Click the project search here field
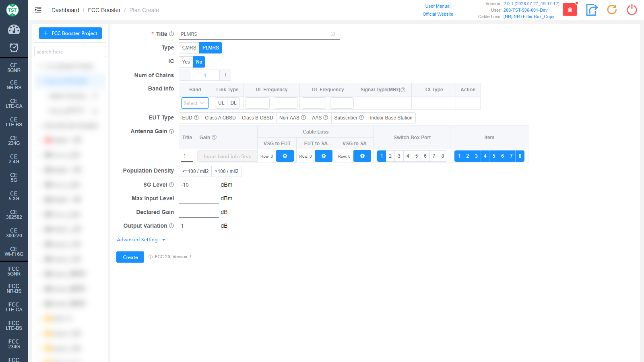Screen dimensions: 644x362 pos(70,51)
